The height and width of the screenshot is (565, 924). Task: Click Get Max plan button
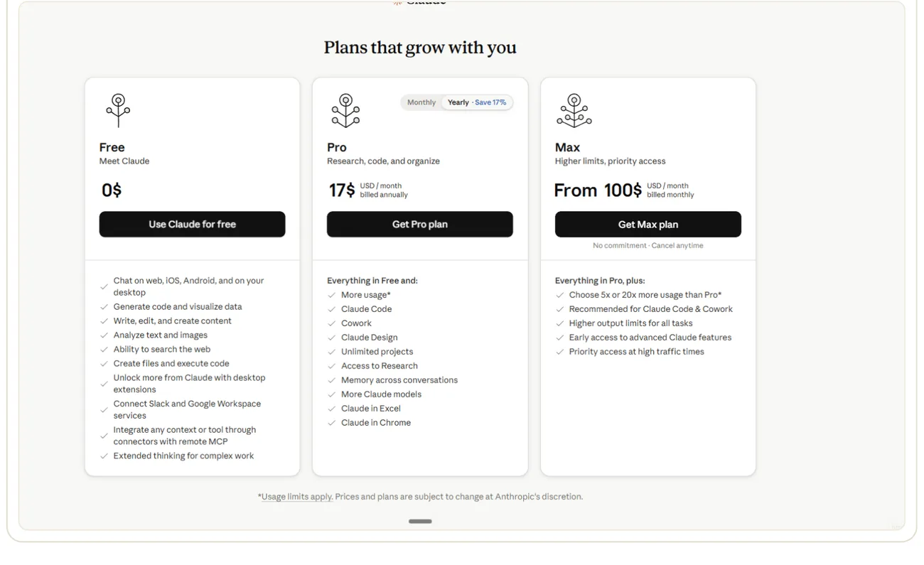(648, 224)
